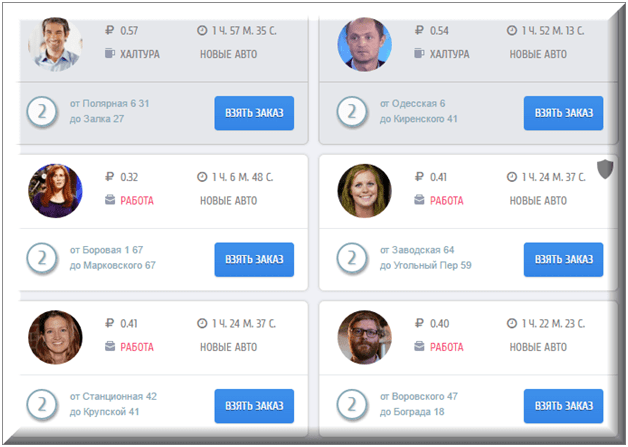This screenshot has width=628, height=447.
Task: Take the Станционная 42 order
Action: click(254, 406)
